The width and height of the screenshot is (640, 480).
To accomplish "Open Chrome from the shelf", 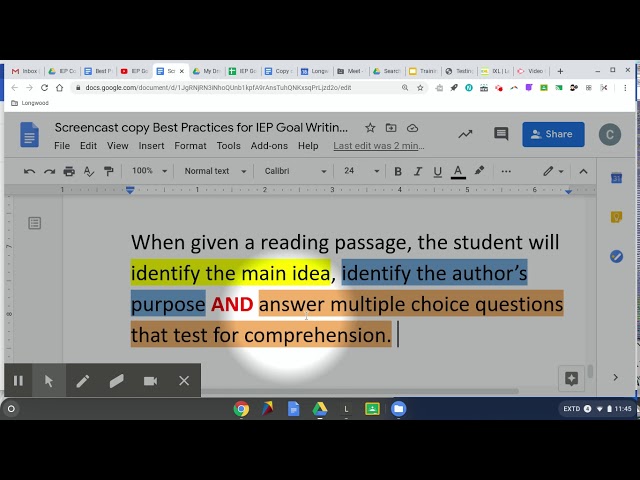I will pos(241,409).
